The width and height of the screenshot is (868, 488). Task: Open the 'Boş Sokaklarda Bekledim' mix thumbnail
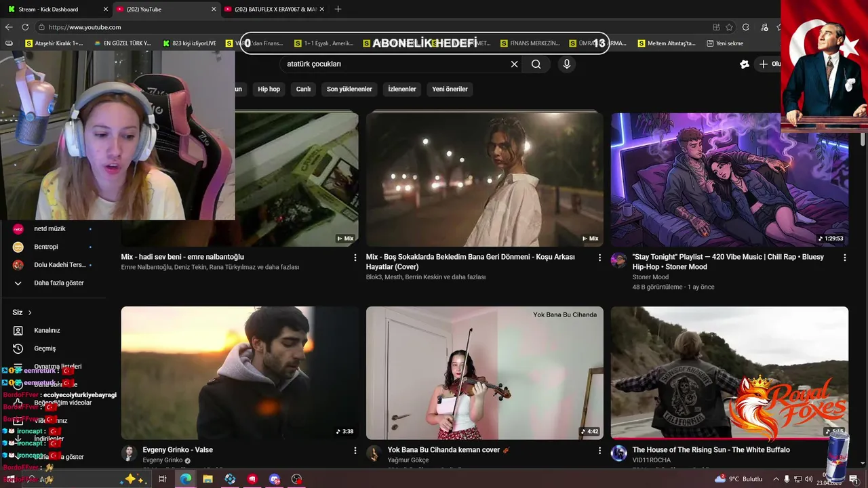click(x=484, y=180)
